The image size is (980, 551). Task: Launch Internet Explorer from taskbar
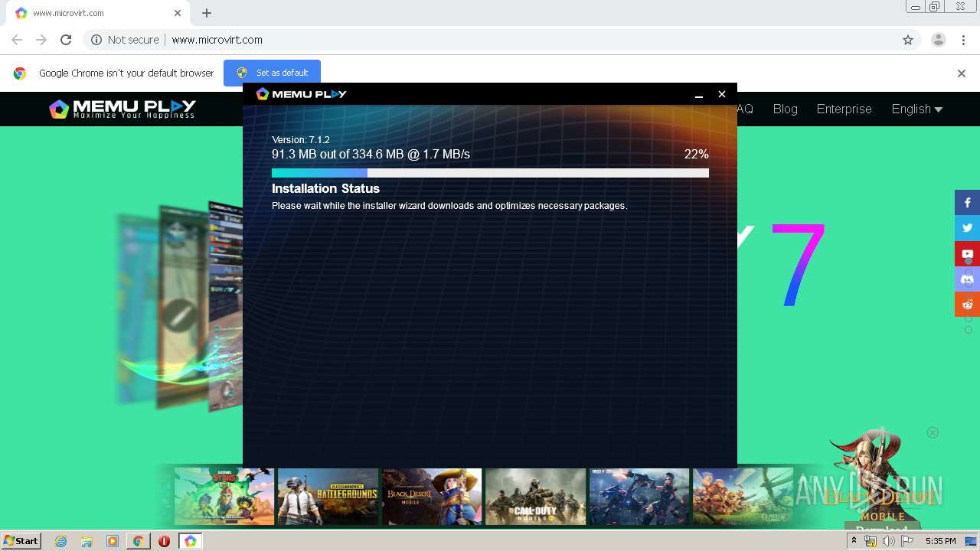pos(60,541)
